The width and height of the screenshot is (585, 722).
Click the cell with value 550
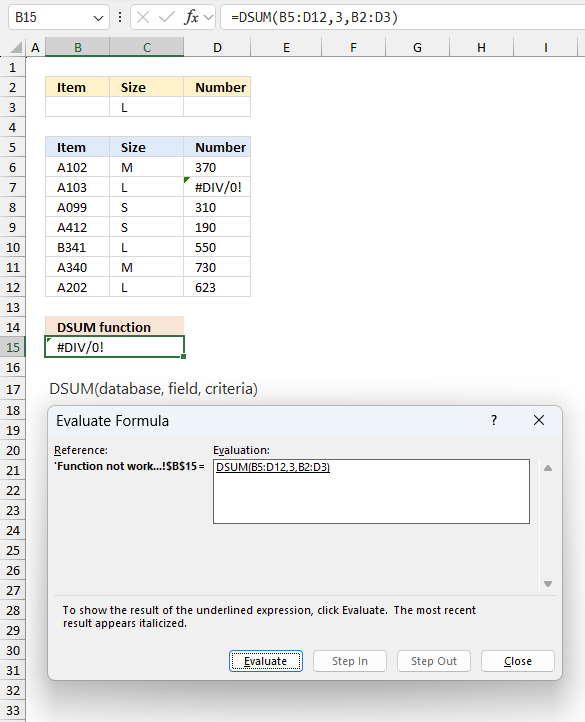pyautogui.click(x=217, y=247)
